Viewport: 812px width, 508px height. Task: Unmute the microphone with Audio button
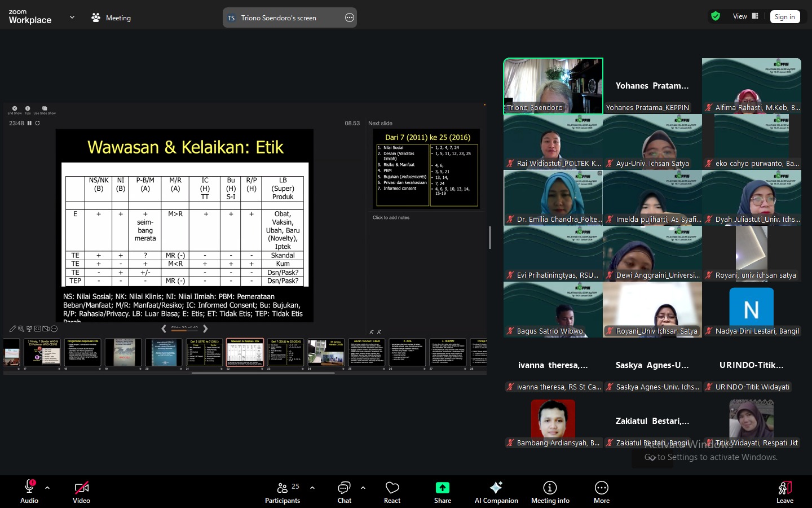click(29, 492)
